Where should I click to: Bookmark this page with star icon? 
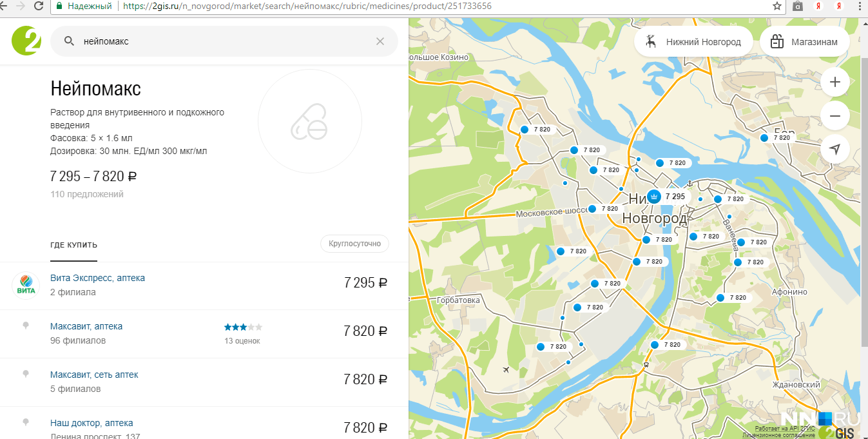[777, 6]
